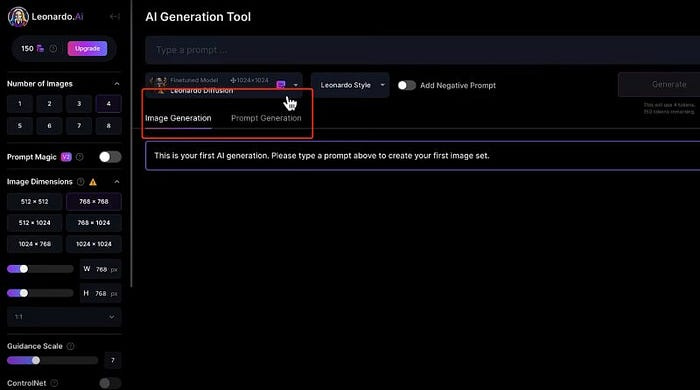
Task: Click the token coin icon next to 150
Action: click(x=40, y=49)
